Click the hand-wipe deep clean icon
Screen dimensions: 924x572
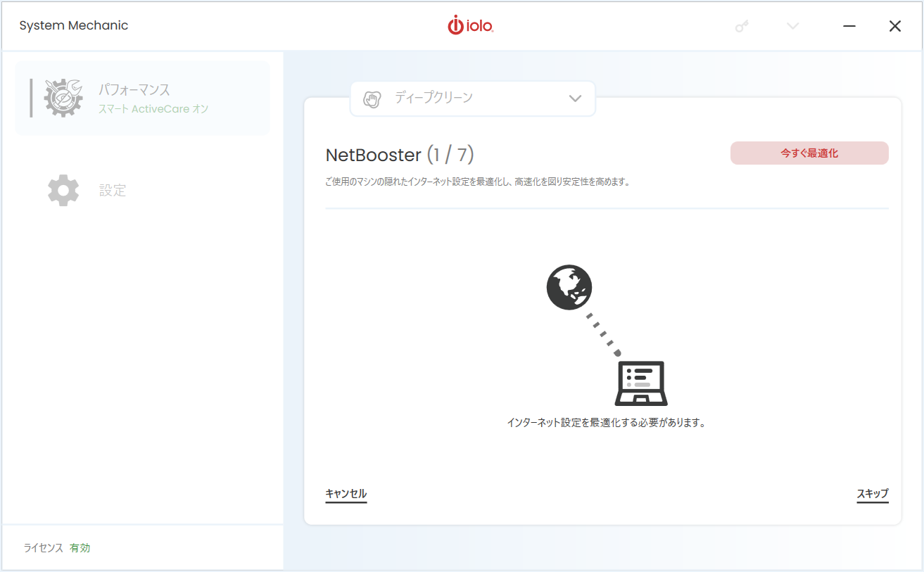(371, 98)
